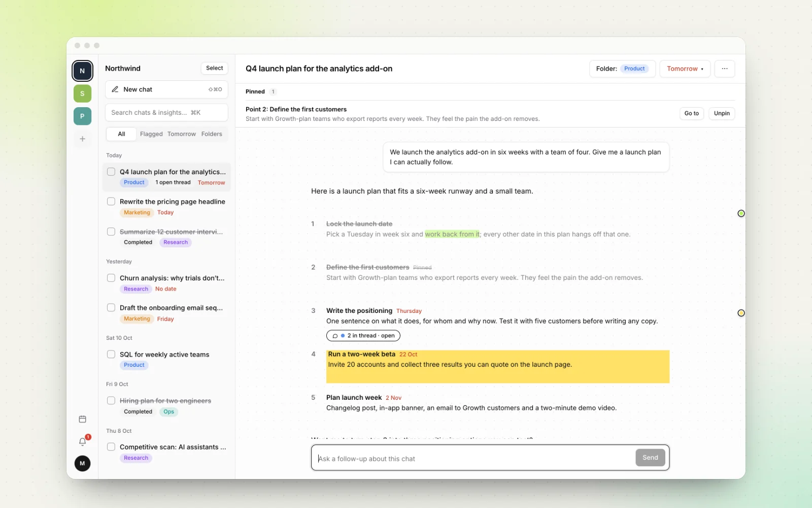
Task: Select the All filter tab
Action: 121,134
